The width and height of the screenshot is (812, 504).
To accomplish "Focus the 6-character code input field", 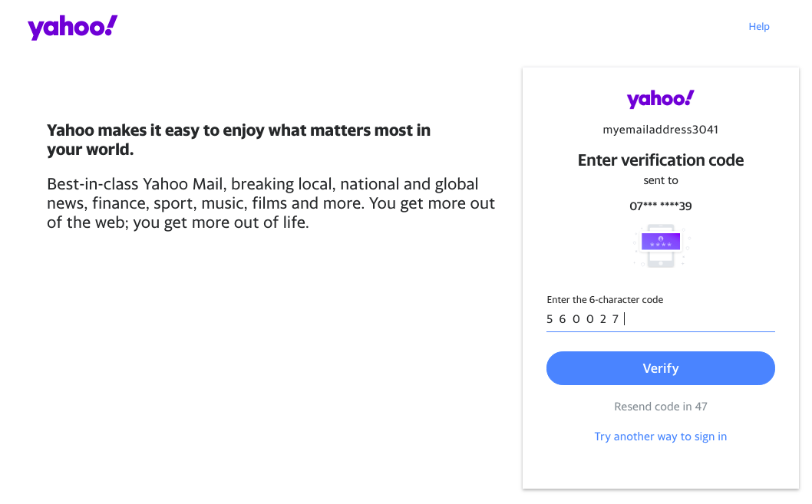I will click(x=660, y=319).
